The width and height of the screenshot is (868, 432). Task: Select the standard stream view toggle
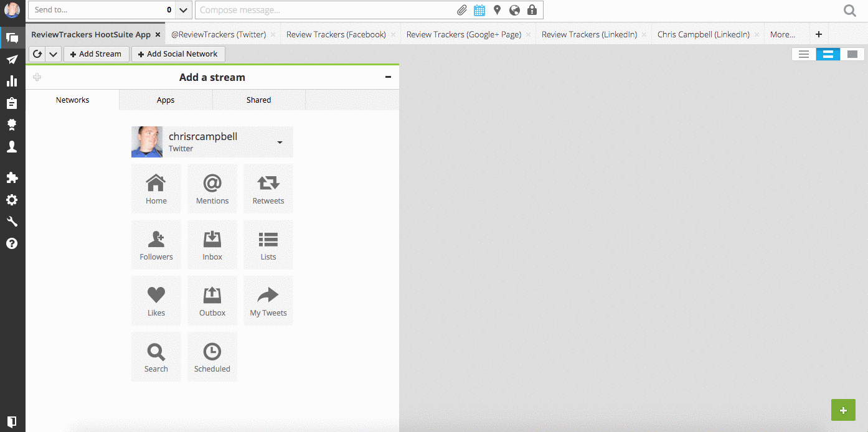(828, 54)
